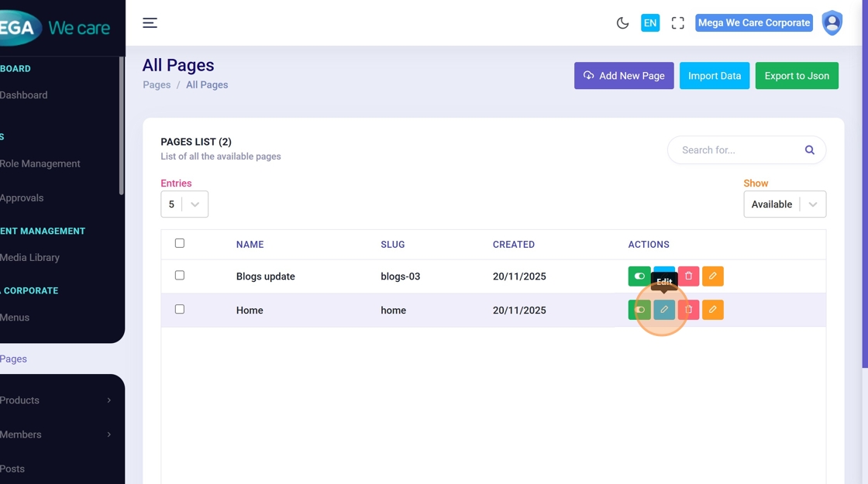Switch to dark mode with moon icon

point(622,23)
